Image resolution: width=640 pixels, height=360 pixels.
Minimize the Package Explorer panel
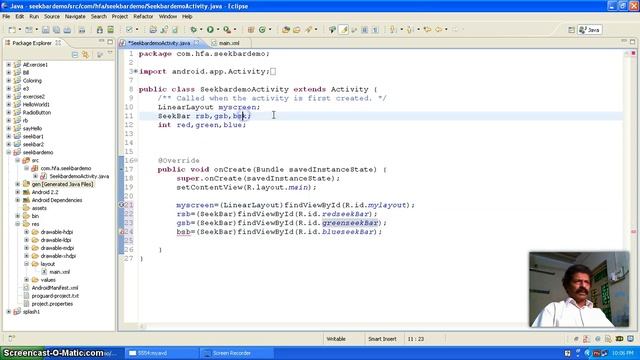pyautogui.click(x=101, y=42)
